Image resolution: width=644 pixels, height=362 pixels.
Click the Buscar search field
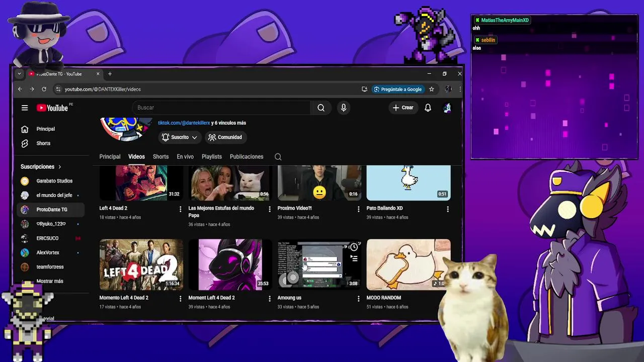pyautogui.click(x=221, y=108)
